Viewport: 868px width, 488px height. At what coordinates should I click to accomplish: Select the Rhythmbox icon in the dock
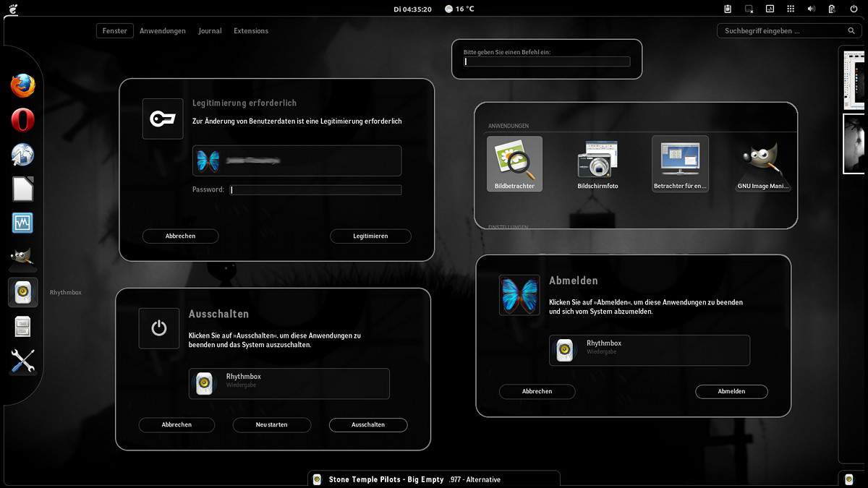[22, 292]
